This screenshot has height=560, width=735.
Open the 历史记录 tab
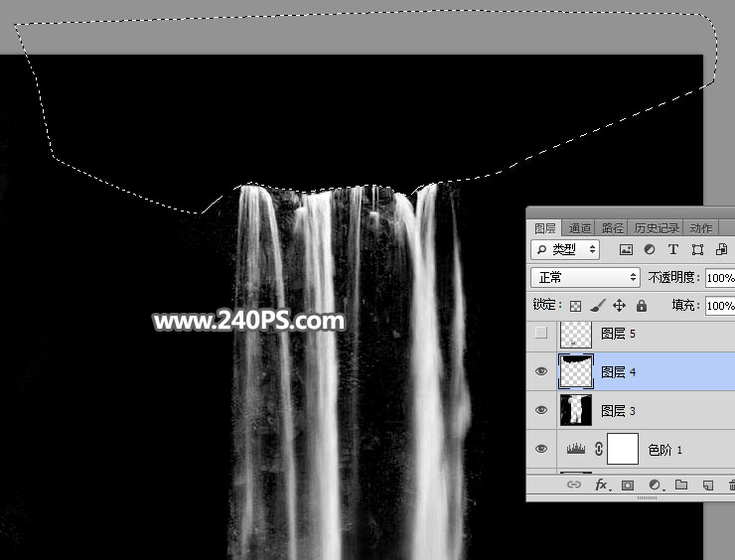coord(657,228)
